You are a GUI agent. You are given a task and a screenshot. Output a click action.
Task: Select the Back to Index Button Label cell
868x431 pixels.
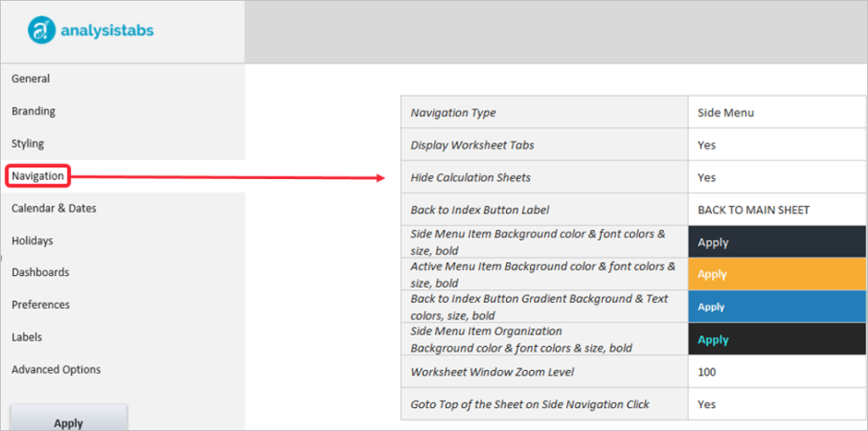pos(545,210)
